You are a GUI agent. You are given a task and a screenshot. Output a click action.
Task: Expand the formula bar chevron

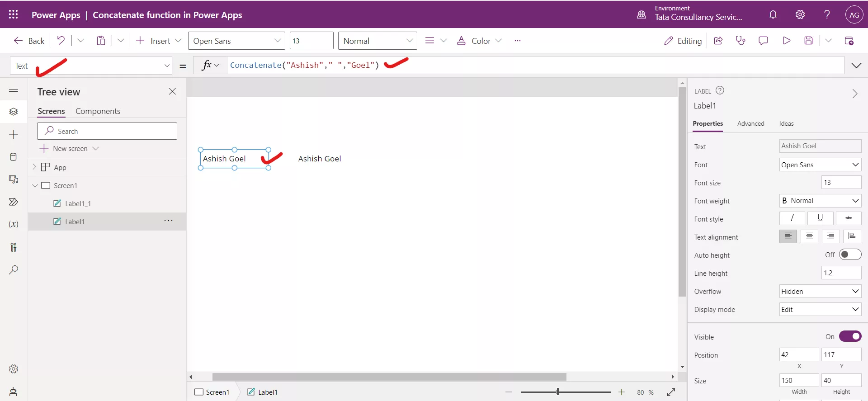click(856, 66)
